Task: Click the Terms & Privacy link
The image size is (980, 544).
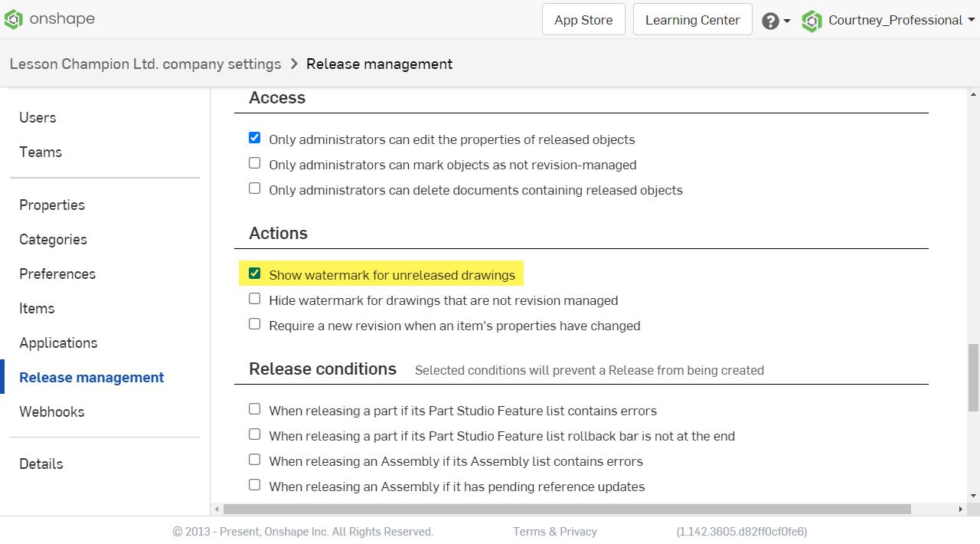Action: [554, 531]
